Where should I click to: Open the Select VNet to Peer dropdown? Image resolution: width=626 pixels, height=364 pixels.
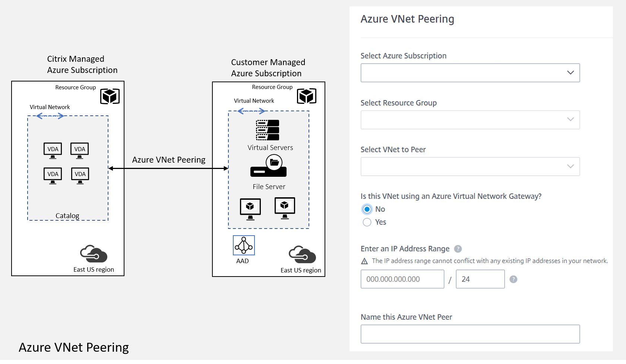point(470,166)
